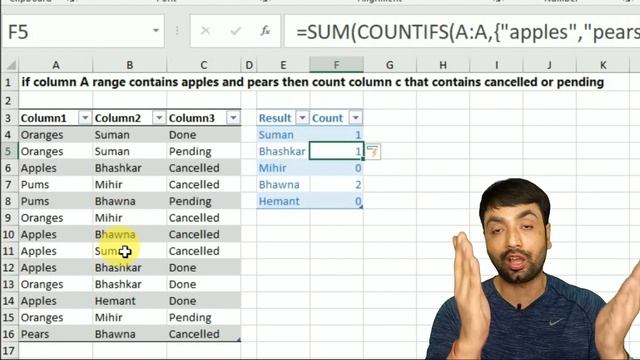This screenshot has height=360, width=640.
Task: Click Done in row 12
Action: 182,268
